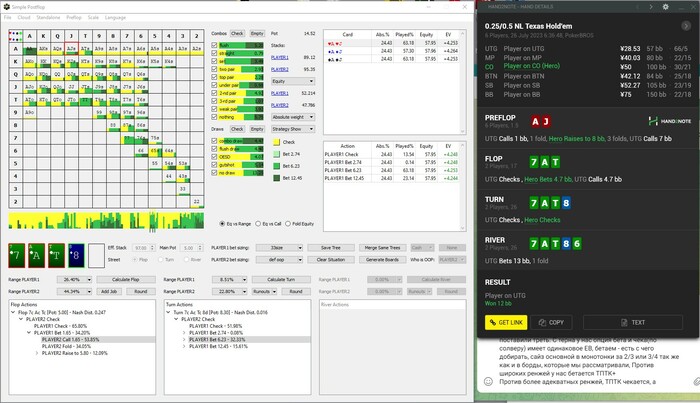Open the Language menu
This screenshot has height=403, width=700.
(x=115, y=17)
